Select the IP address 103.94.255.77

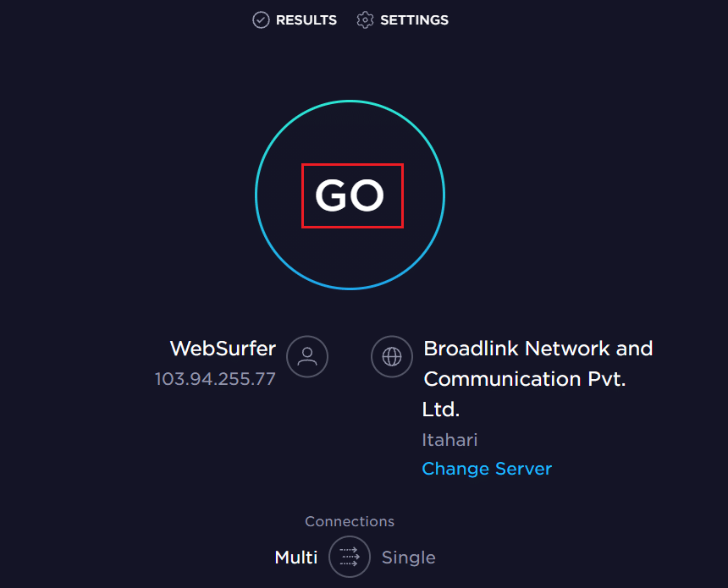214,378
